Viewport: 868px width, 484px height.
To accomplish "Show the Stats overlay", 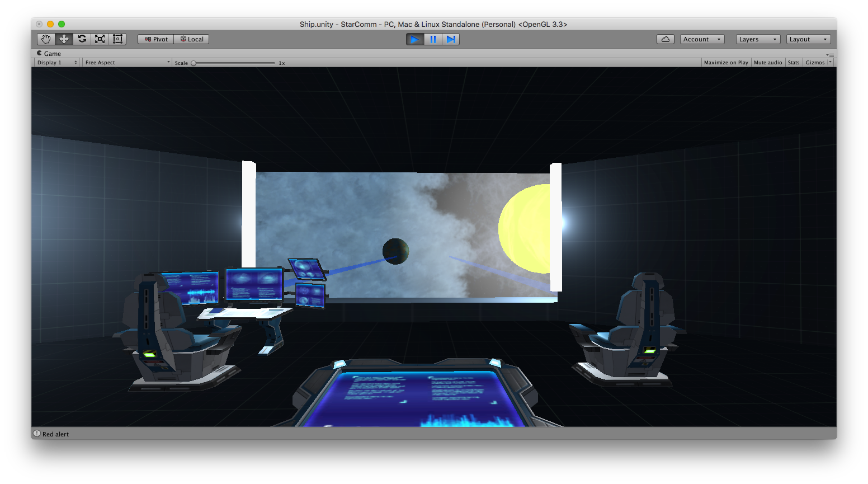I will [793, 63].
